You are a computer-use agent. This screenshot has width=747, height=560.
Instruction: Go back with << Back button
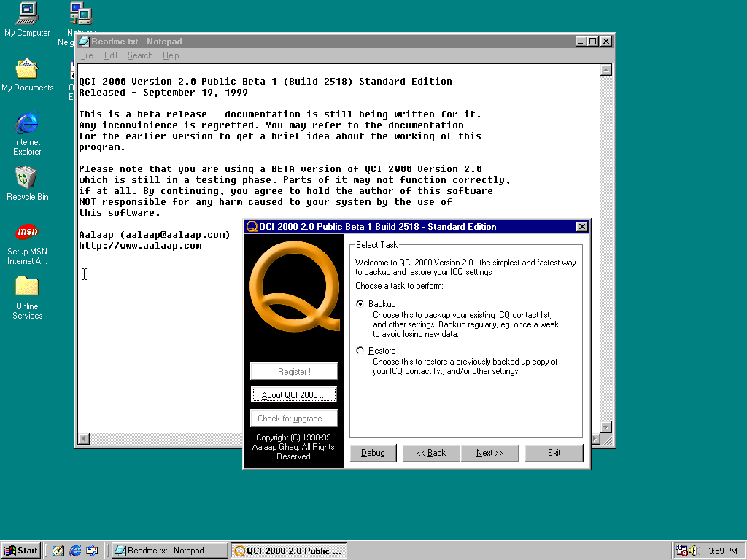tap(431, 453)
